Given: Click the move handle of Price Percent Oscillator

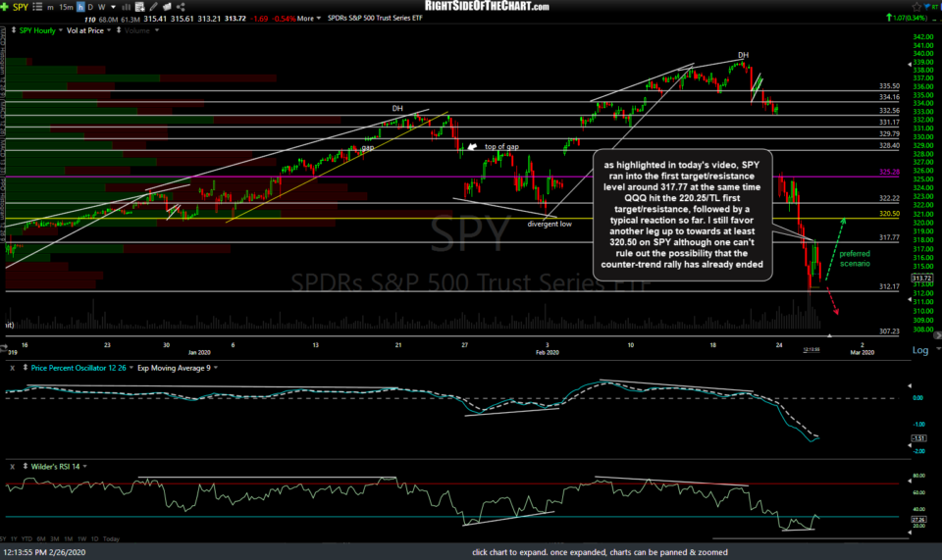Looking at the screenshot, I should coord(26,368).
